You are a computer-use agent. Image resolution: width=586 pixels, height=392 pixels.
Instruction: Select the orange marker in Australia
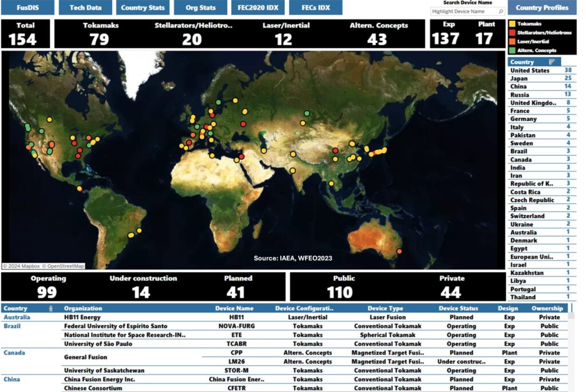coord(399,251)
